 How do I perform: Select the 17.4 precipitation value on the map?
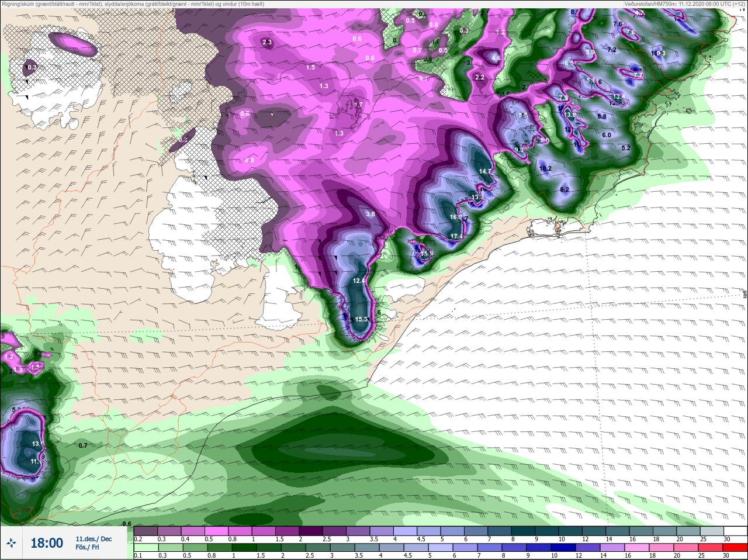coord(456,237)
